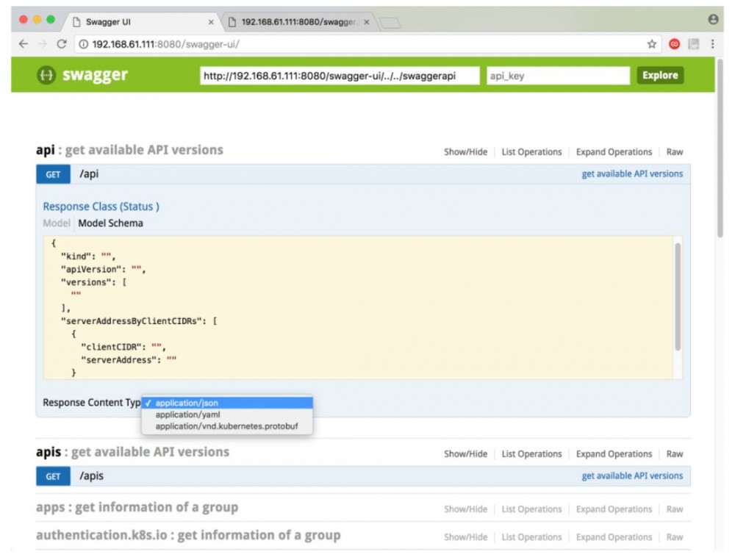This screenshot has height=560, width=735.
Task: Bookmark this page with the star icon
Action: click(651, 44)
